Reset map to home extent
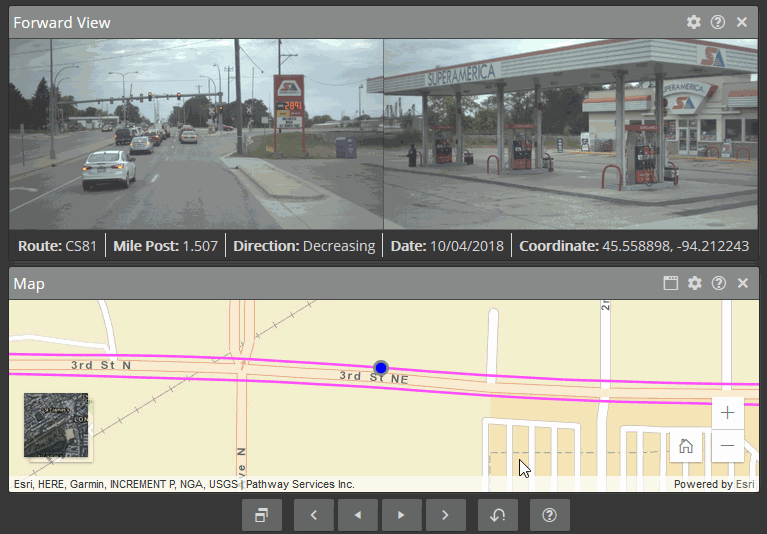 686,446
